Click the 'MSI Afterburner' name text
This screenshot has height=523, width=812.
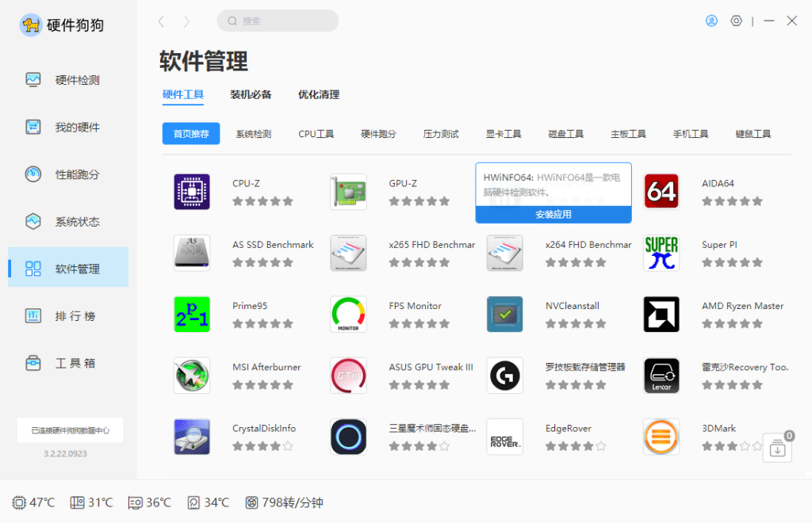click(x=266, y=368)
